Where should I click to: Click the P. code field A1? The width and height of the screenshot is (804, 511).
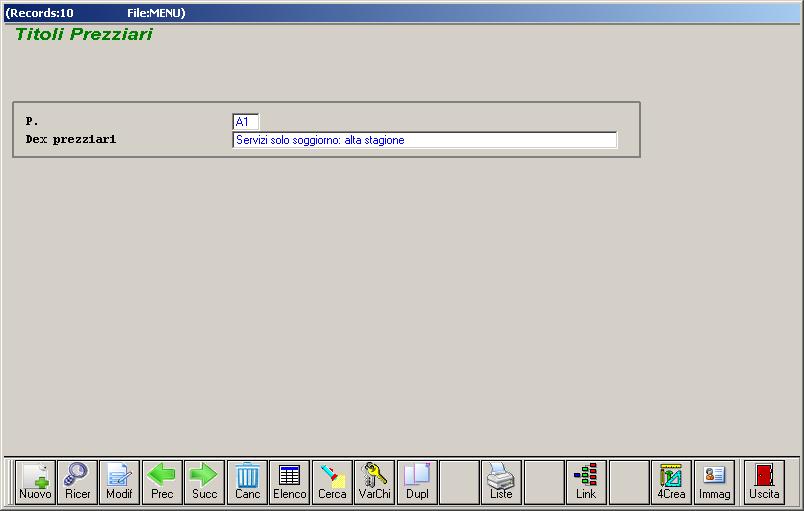[246, 121]
